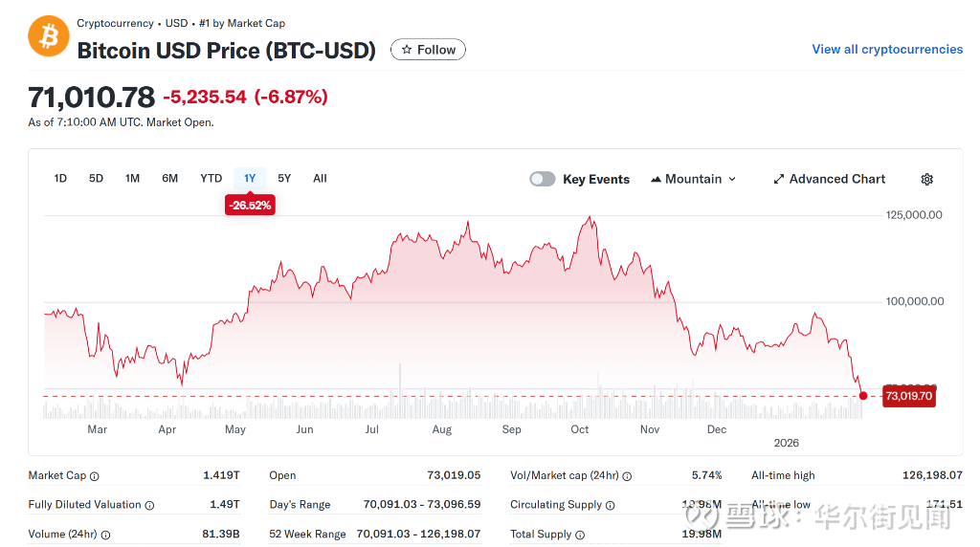Viewport: 980px width, 547px height.
Task: Follow Bitcoin USD with Follow button
Action: click(x=428, y=50)
